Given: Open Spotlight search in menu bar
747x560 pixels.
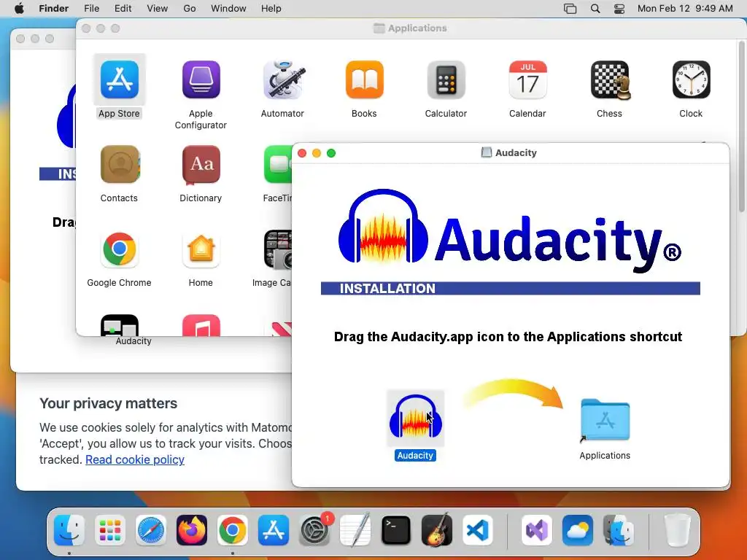Looking at the screenshot, I should coord(595,9).
